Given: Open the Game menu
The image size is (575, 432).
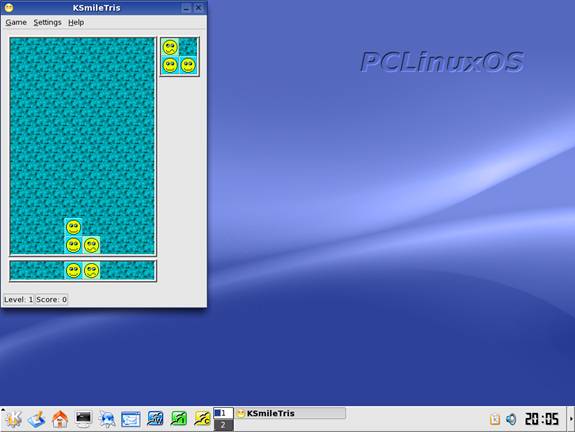Looking at the screenshot, I should [x=16, y=22].
